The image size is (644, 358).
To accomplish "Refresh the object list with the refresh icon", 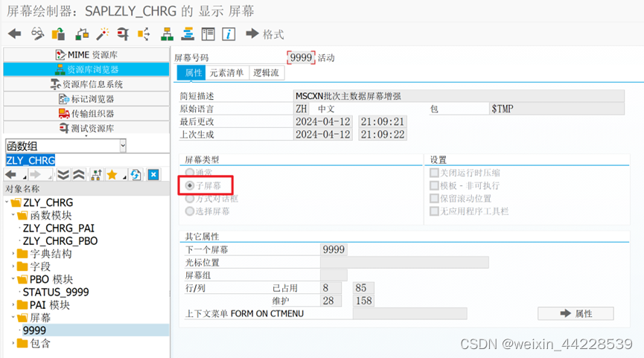I will pyautogui.click(x=136, y=175).
